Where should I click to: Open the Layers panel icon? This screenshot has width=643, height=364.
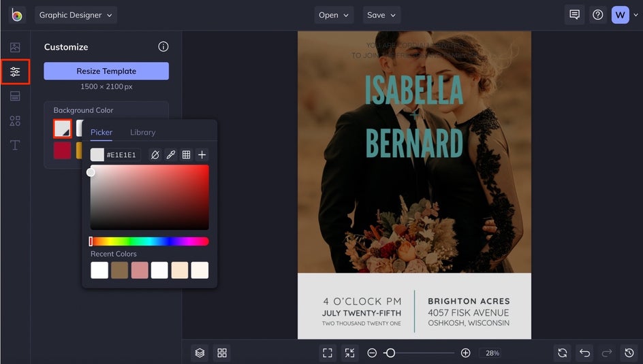click(200, 353)
